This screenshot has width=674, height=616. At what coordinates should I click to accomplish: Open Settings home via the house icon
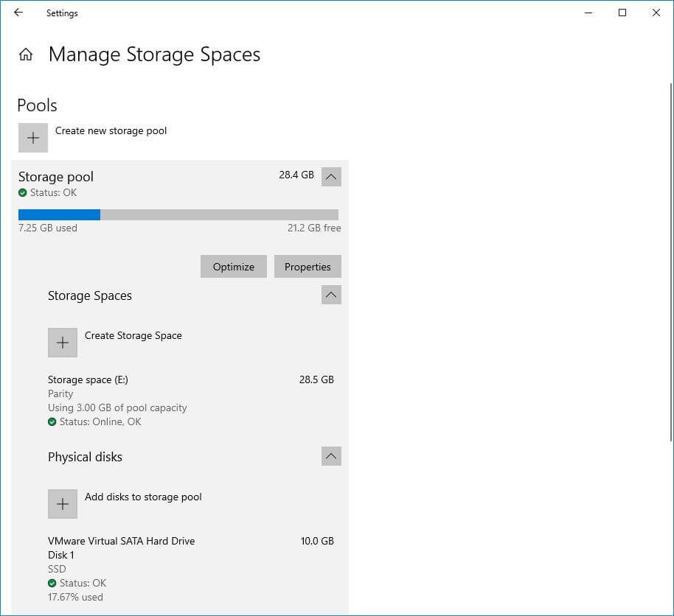(x=26, y=54)
